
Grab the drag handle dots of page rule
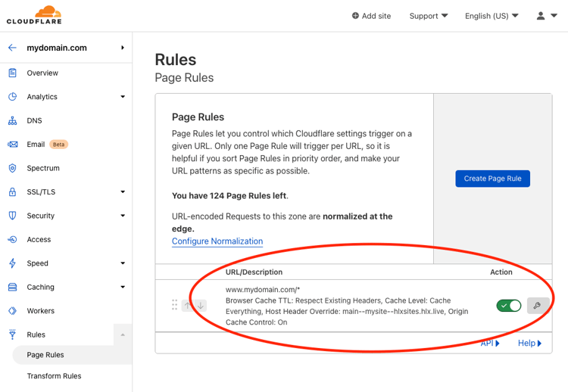(x=174, y=305)
